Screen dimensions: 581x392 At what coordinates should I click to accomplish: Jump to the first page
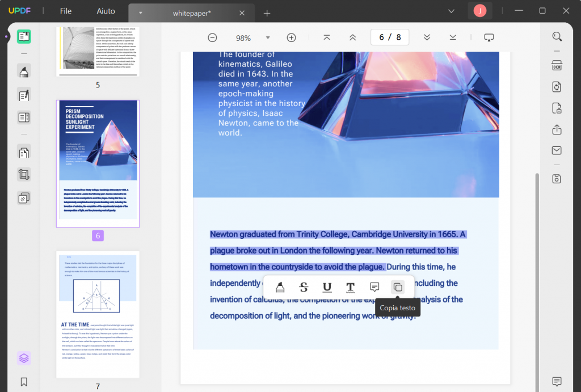point(326,37)
